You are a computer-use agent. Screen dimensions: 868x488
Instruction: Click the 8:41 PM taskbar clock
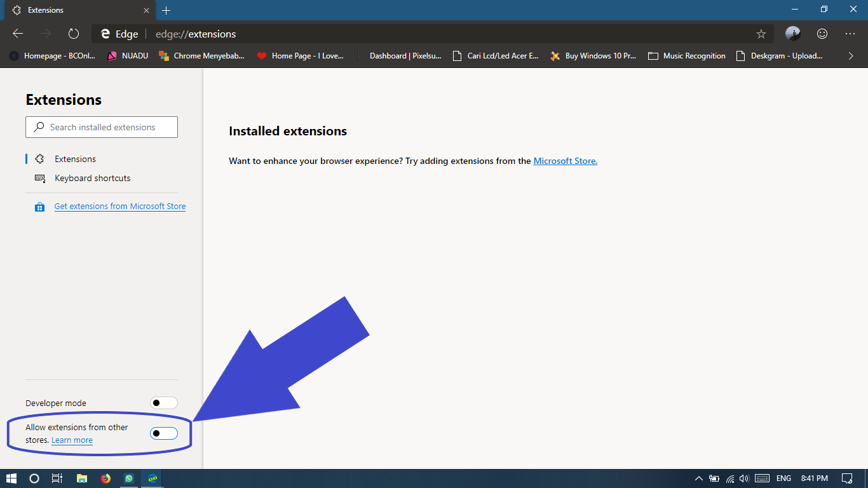pyautogui.click(x=815, y=478)
